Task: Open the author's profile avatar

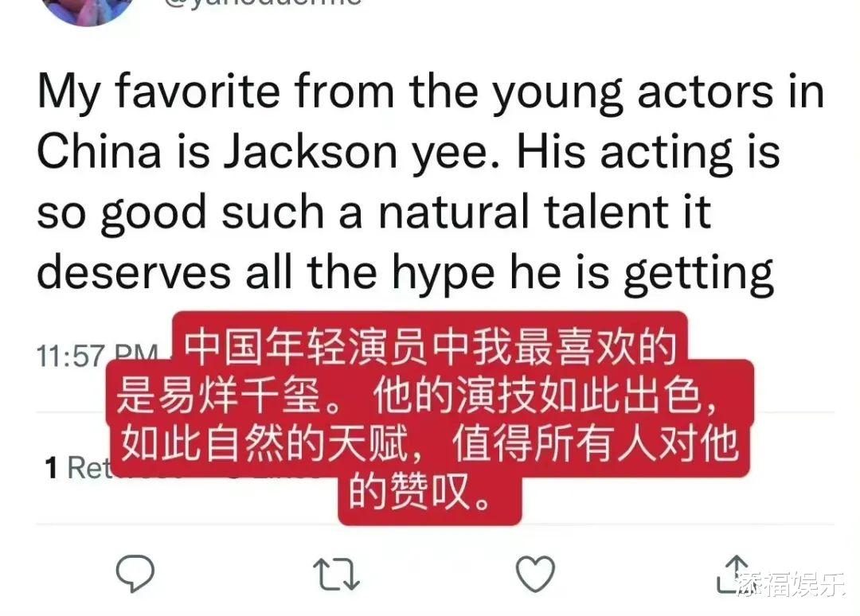Action: click(x=88, y=10)
